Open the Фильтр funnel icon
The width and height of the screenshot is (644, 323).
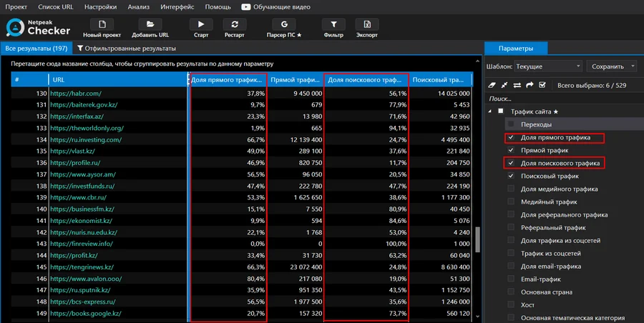pos(333,24)
